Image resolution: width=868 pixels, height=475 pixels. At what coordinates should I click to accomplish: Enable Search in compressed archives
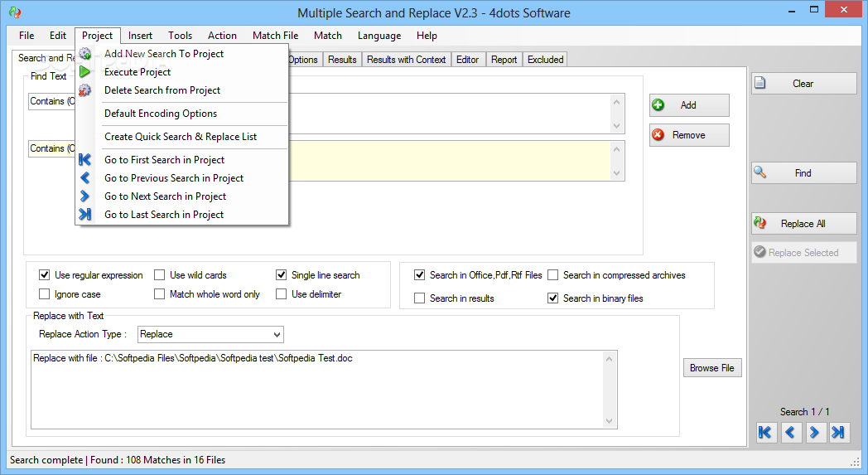(x=553, y=275)
